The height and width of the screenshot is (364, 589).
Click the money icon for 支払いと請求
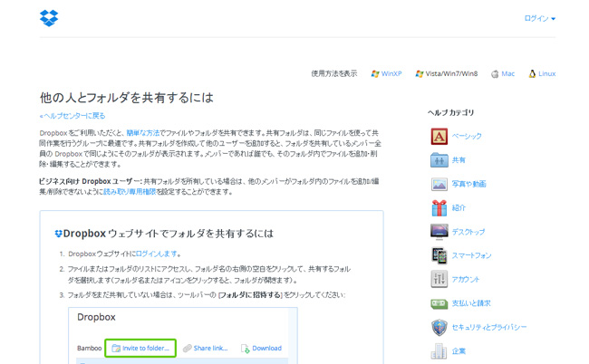(439, 303)
